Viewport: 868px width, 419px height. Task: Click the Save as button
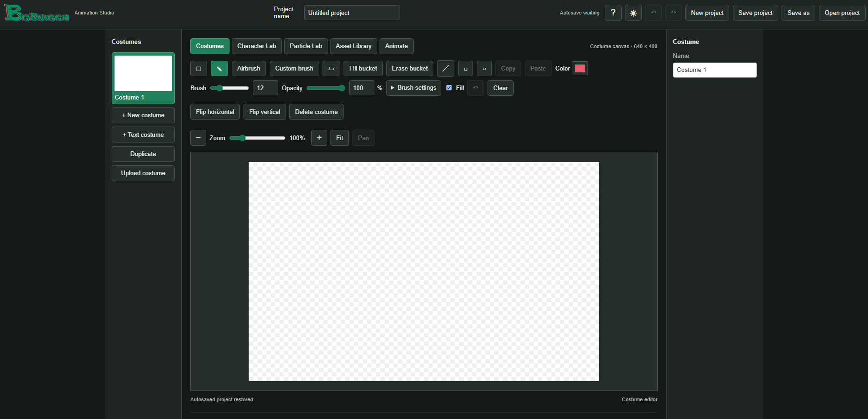(798, 13)
